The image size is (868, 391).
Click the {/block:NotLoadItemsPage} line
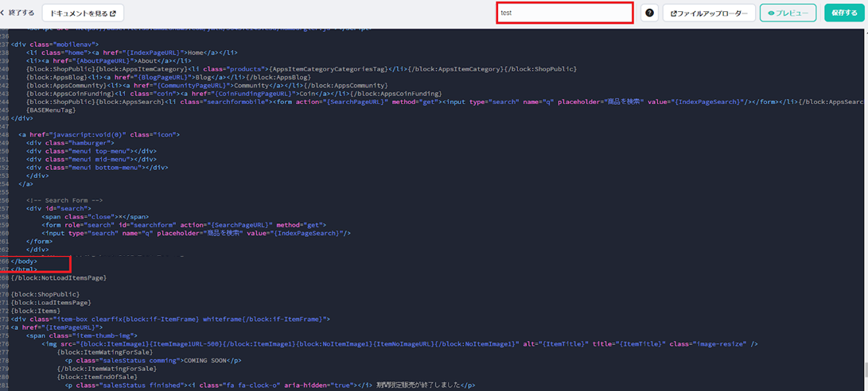tap(59, 277)
